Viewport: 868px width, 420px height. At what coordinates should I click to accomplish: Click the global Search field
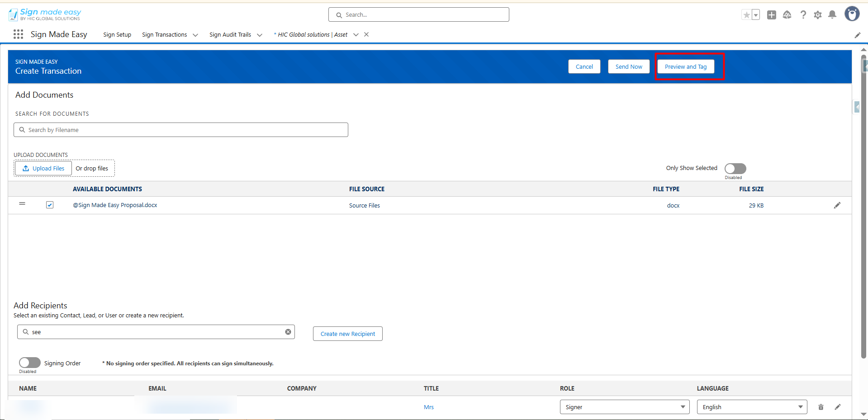pos(419,14)
